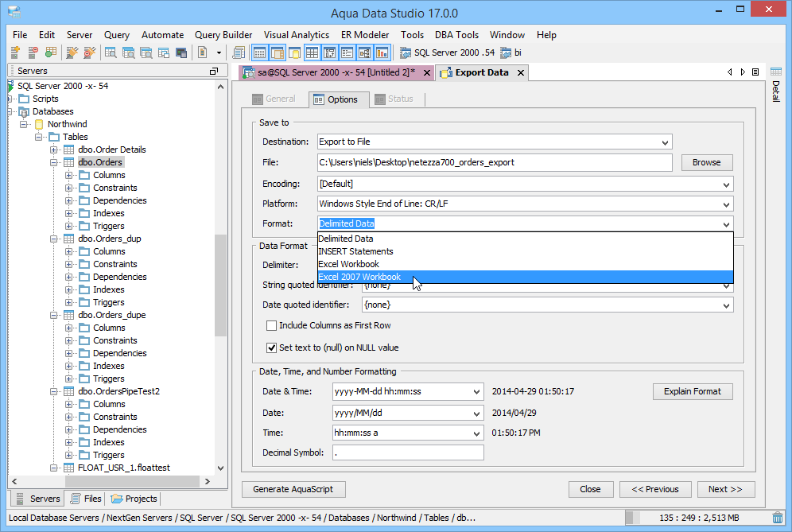
Task: Disable Set text to (null) on NULL value
Action: tap(272, 348)
